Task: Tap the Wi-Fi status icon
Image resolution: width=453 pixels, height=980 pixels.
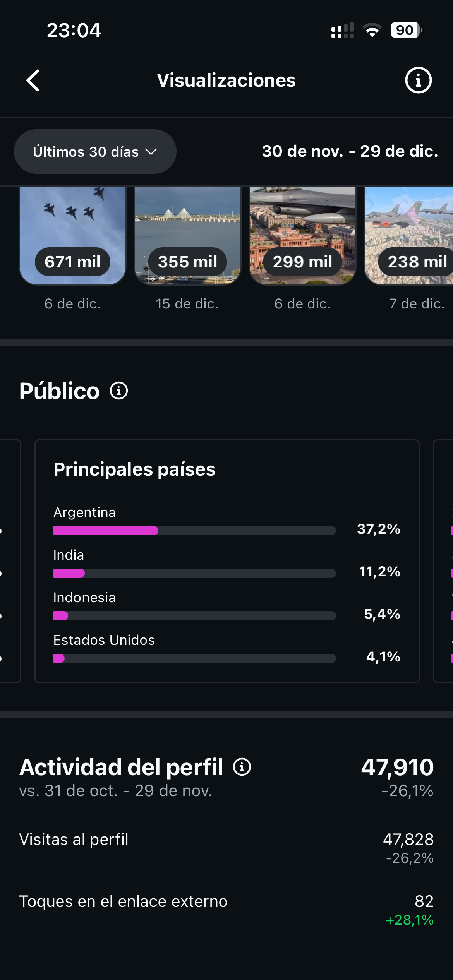Action: [372, 30]
